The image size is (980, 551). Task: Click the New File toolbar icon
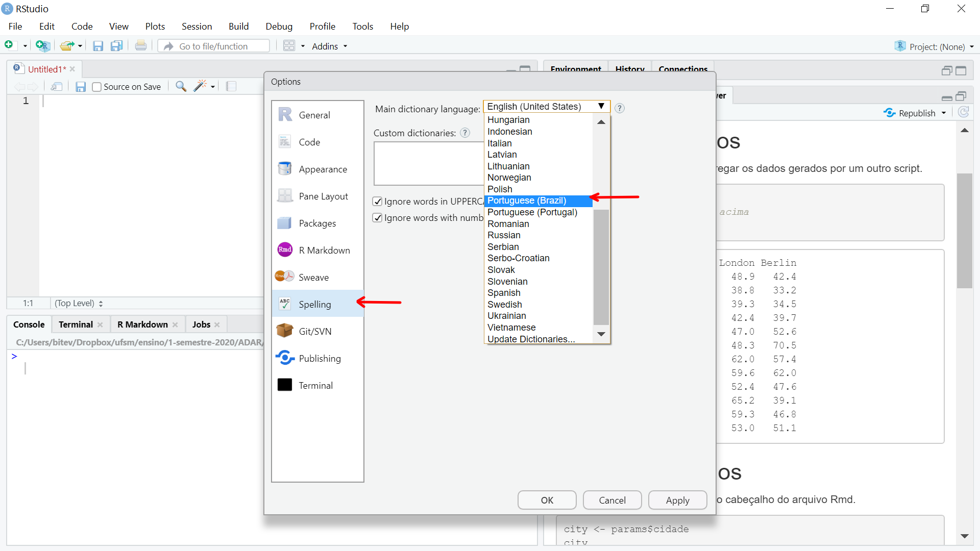[9, 45]
